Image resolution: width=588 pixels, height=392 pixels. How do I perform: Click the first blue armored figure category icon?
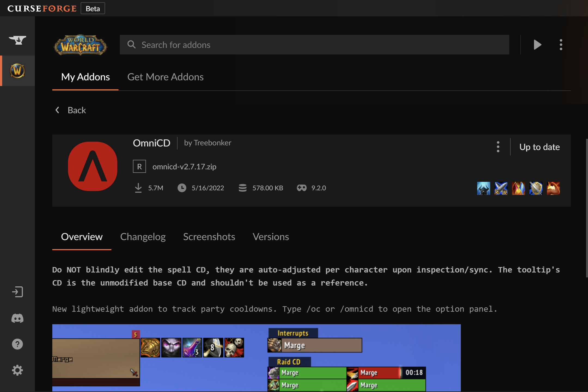coord(484,188)
